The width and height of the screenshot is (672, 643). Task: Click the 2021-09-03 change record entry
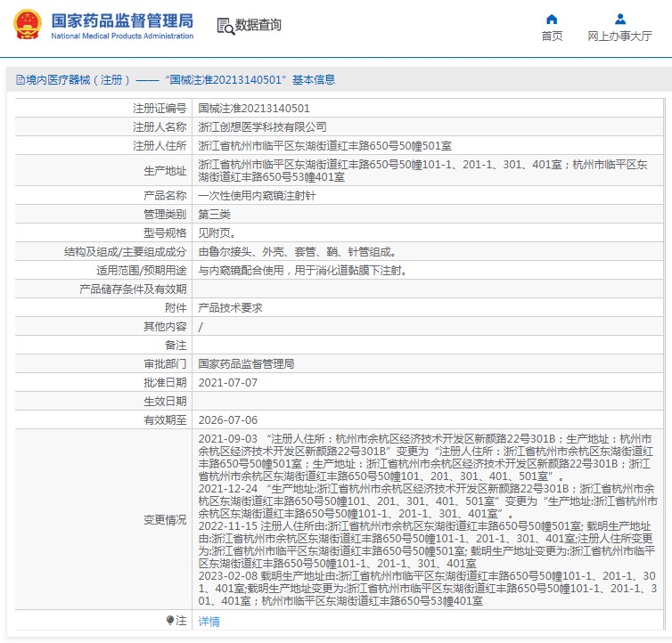click(x=426, y=458)
